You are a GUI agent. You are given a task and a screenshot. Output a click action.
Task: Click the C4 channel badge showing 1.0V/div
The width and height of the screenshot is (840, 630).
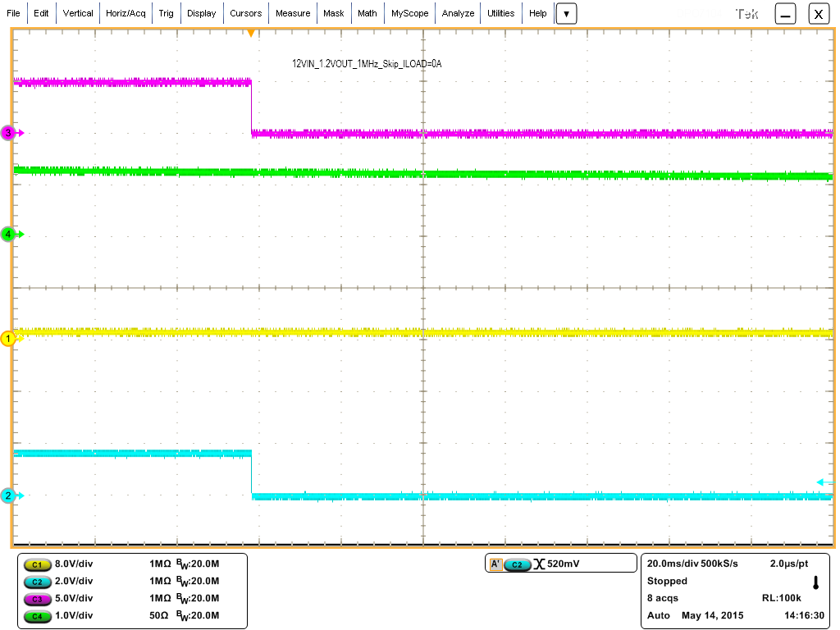[x=39, y=616]
